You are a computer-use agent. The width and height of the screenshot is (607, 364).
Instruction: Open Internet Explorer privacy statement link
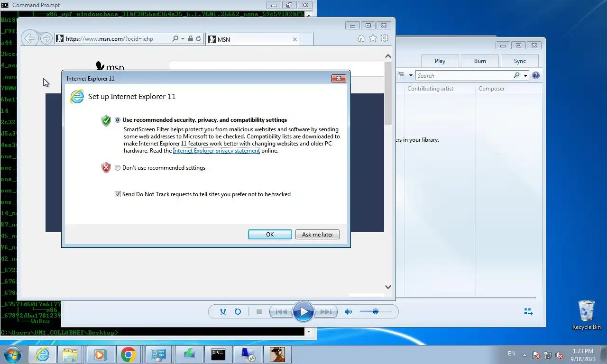216,151
